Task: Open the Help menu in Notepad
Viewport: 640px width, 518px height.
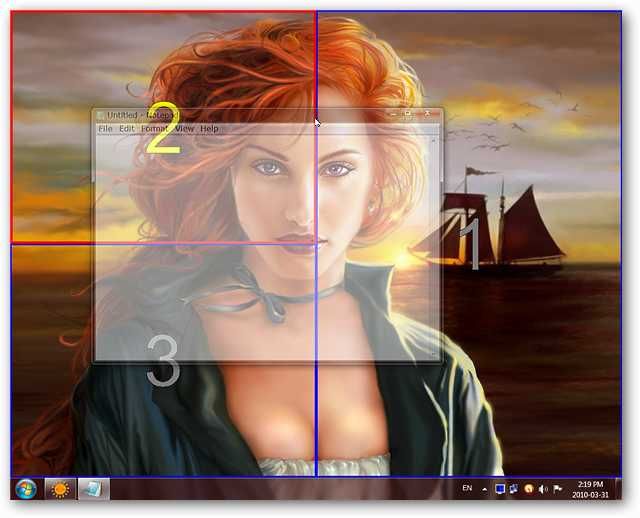Action: (x=209, y=129)
